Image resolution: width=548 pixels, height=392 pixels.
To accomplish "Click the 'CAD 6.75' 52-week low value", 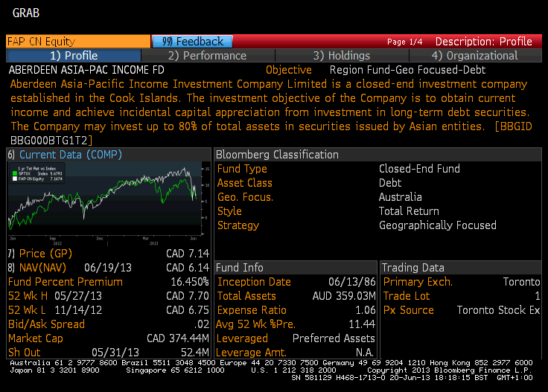I will tap(188, 310).
